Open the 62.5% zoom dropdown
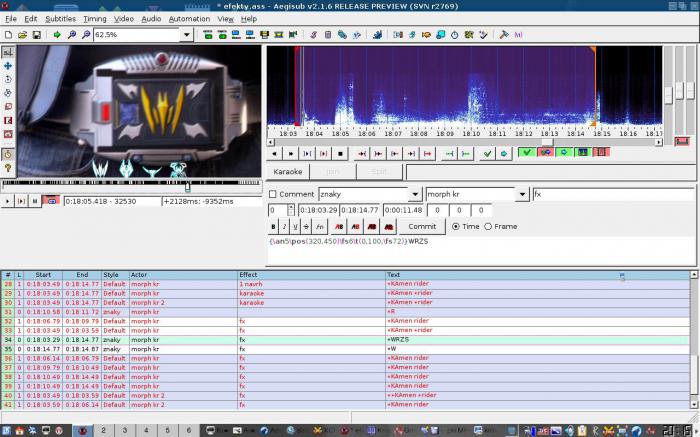Image resolution: width=700 pixels, height=437 pixels. 187,34
